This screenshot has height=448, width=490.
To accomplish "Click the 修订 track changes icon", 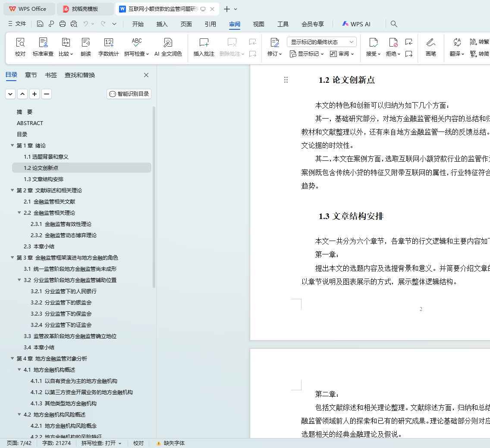I will tap(274, 43).
